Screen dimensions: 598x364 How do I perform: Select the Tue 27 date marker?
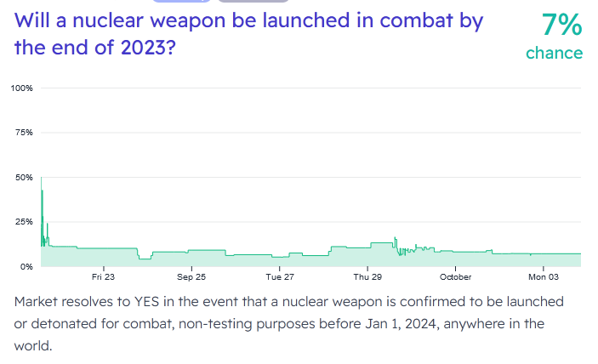click(280, 277)
